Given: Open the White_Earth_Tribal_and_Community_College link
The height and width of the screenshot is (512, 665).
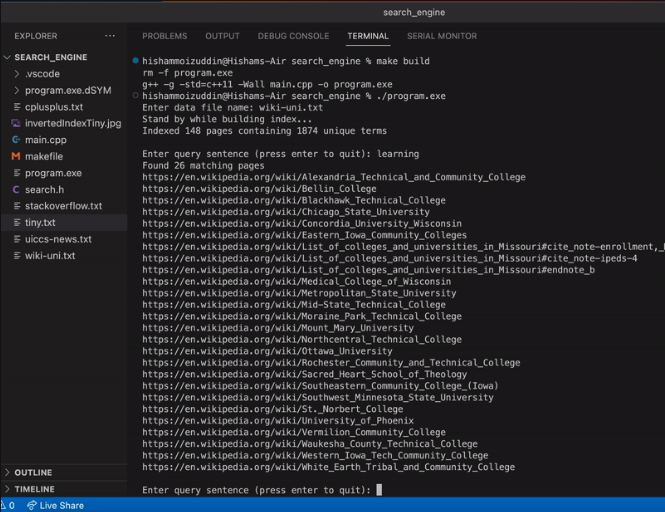Looking at the screenshot, I should [329, 467].
